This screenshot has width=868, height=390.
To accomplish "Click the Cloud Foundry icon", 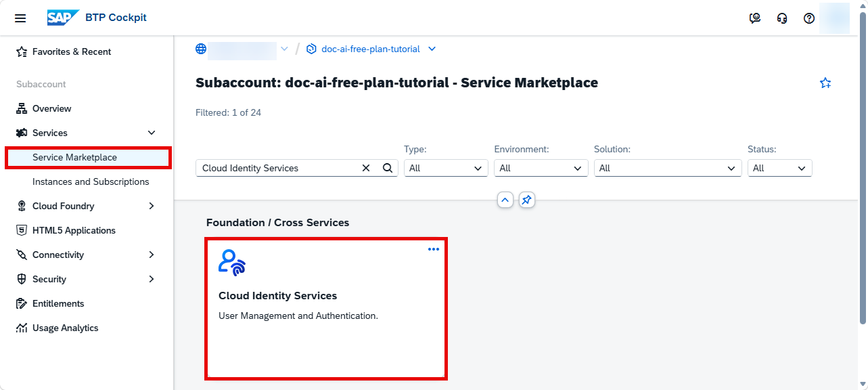I will point(22,206).
